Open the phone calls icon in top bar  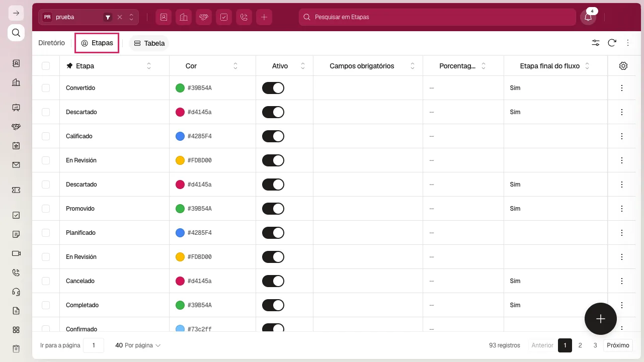(244, 17)
